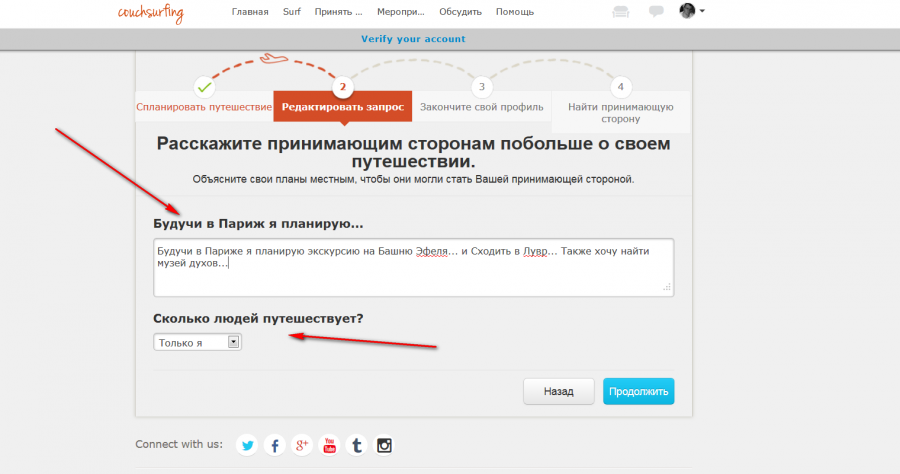Image resolution: width=900 pixels, height=474 pixels.
Task: Open the couch requests icon in header
Action: tap(620, 11)
